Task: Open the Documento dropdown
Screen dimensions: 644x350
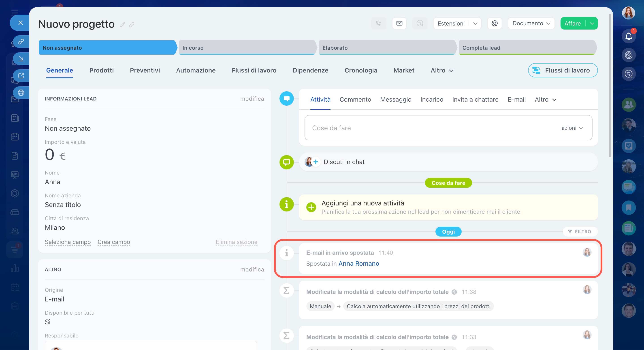Action: pyautogui.click(x=531, y=23)
